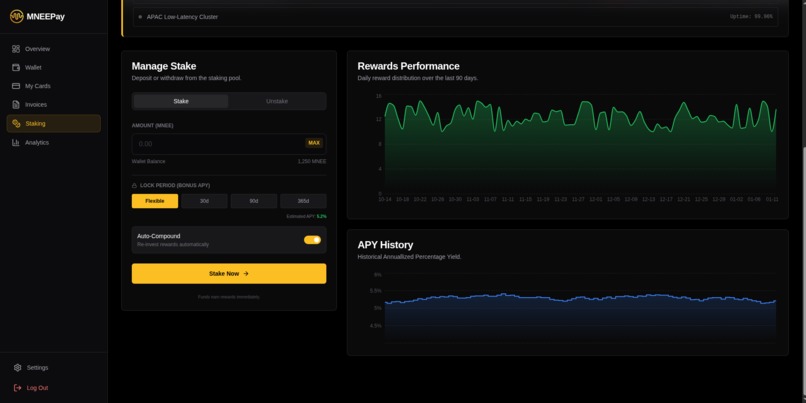Click the 1,250 MNEE wallet balance
Viewport: 806px width, 403px height.
click(x=312, y=161)
